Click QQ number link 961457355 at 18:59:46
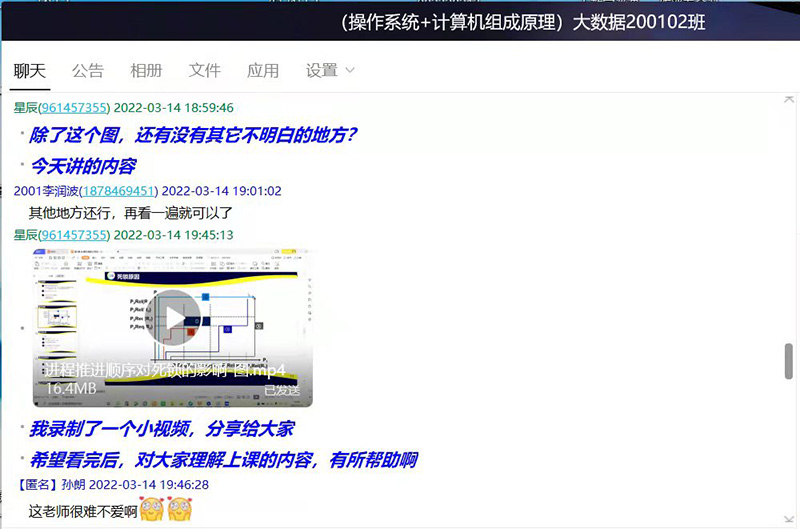 (73, 108)
